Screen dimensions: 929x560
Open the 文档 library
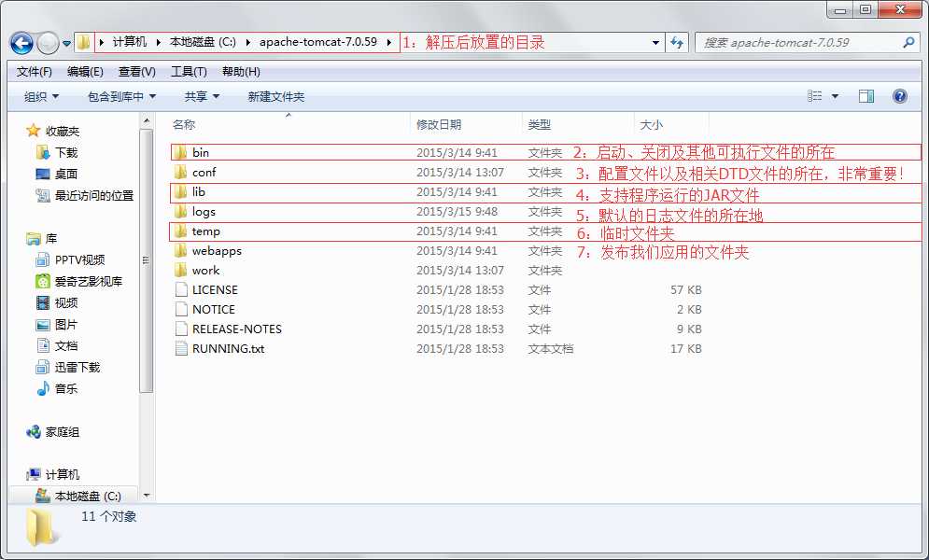coord(65,345)
